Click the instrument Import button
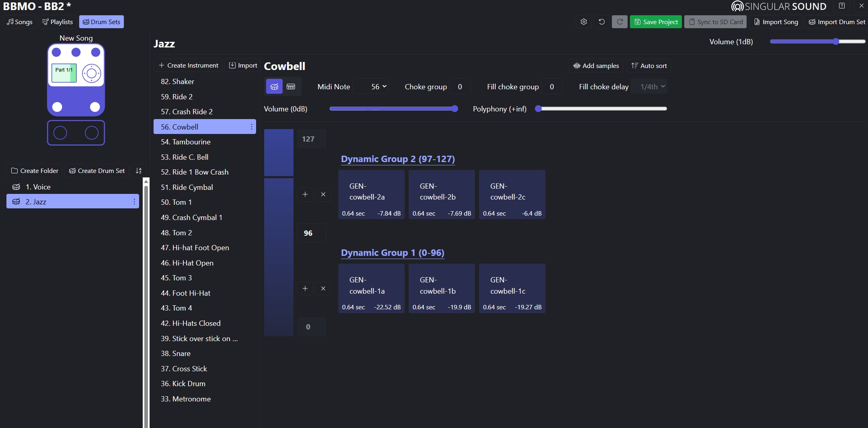 pyautogui.click(x=243, y=65)
